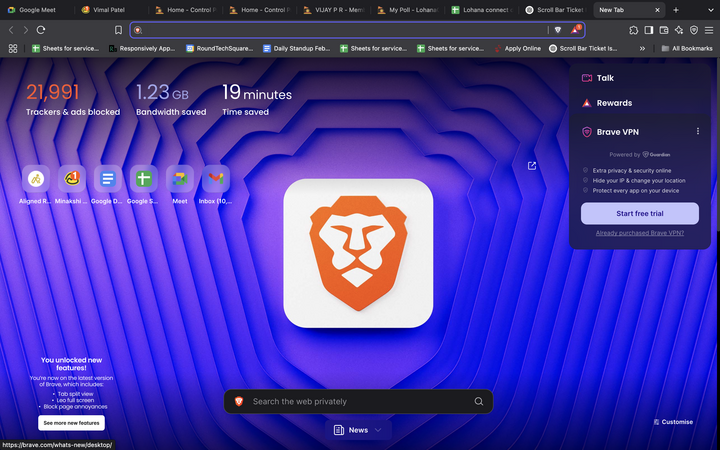This screenshot has width=720, height=450.
Task: Switch to the Scroll Bar Ticket tab
Action: click(x=557, y=10)
